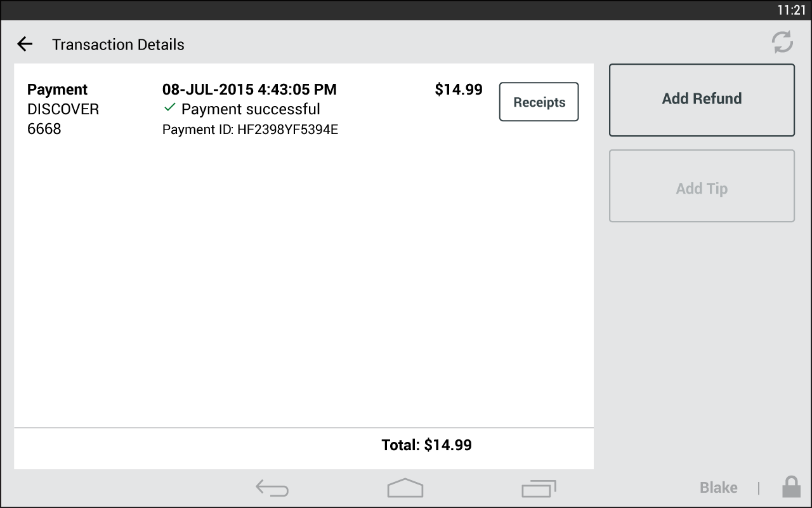
Task: Open the recent apps navigation icon
Action: [x=539, y=488]
